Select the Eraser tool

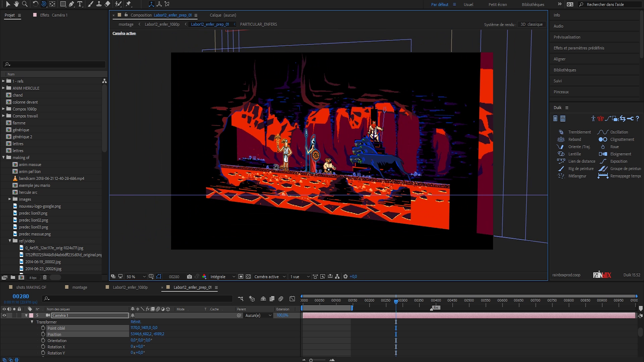pos(107,4)
